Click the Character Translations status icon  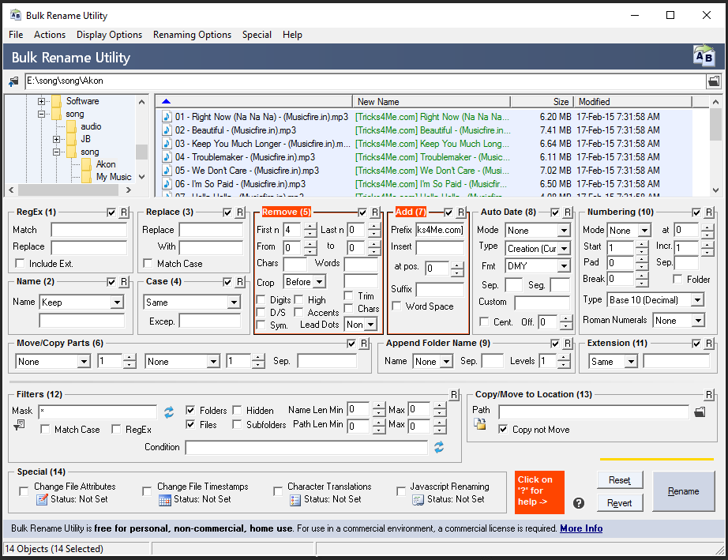point(295,500)
